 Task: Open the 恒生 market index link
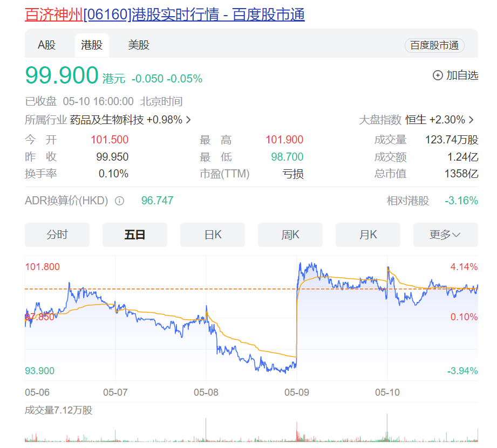pos(416,120)
